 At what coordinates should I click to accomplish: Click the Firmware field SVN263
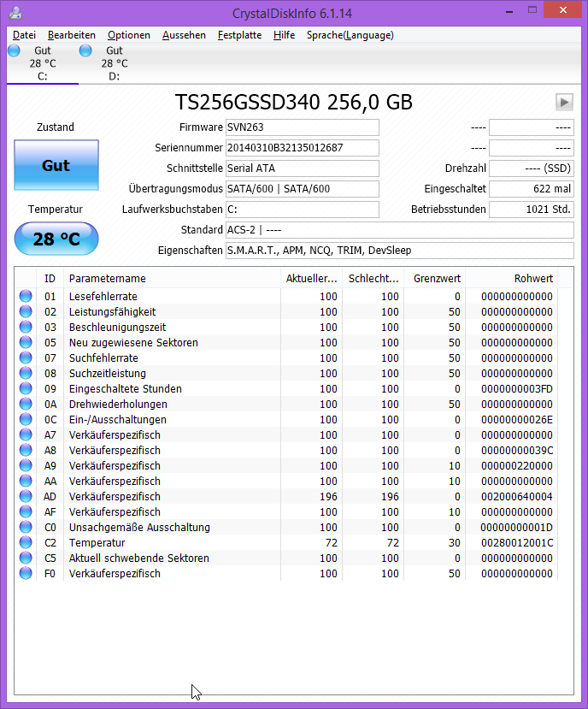point(302,127)
